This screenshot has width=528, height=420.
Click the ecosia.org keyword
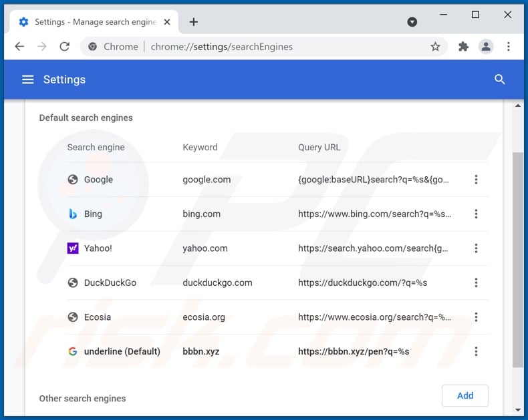pos(204,317)
